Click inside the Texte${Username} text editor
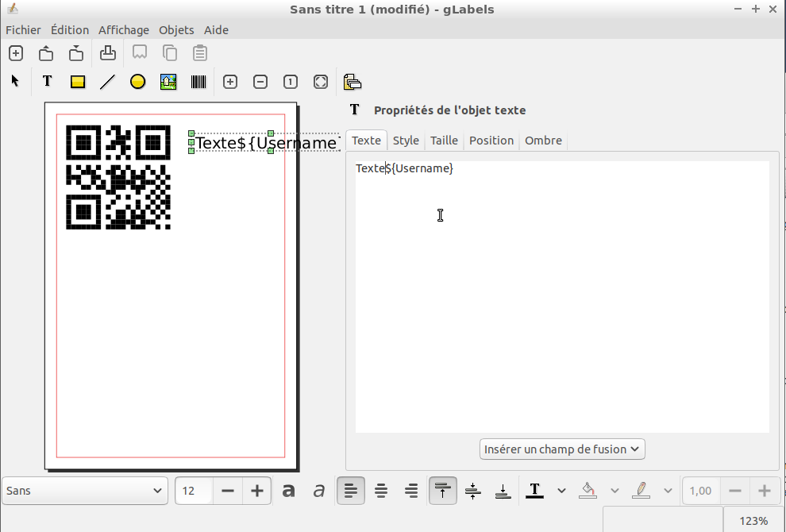This screenshot has width=786, height=532. coord(562,297)
